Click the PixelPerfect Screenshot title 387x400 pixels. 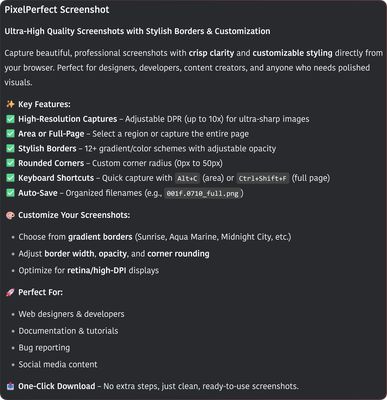(x=57, y=10)
